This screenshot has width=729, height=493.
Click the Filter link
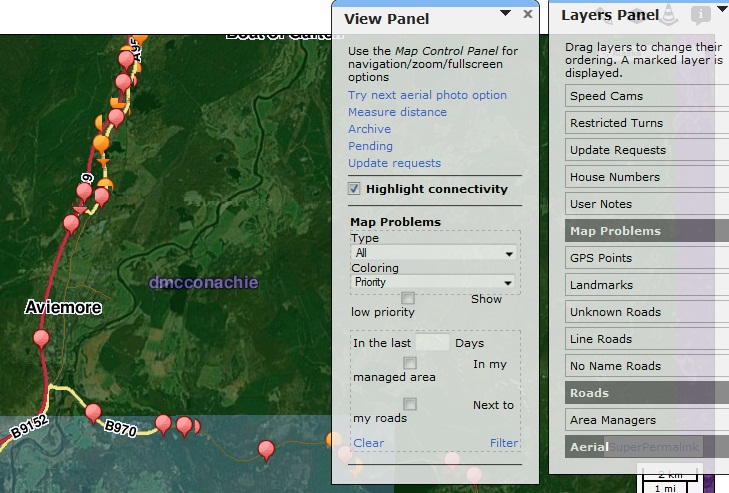pyautogui.click(x=504, y=443)
